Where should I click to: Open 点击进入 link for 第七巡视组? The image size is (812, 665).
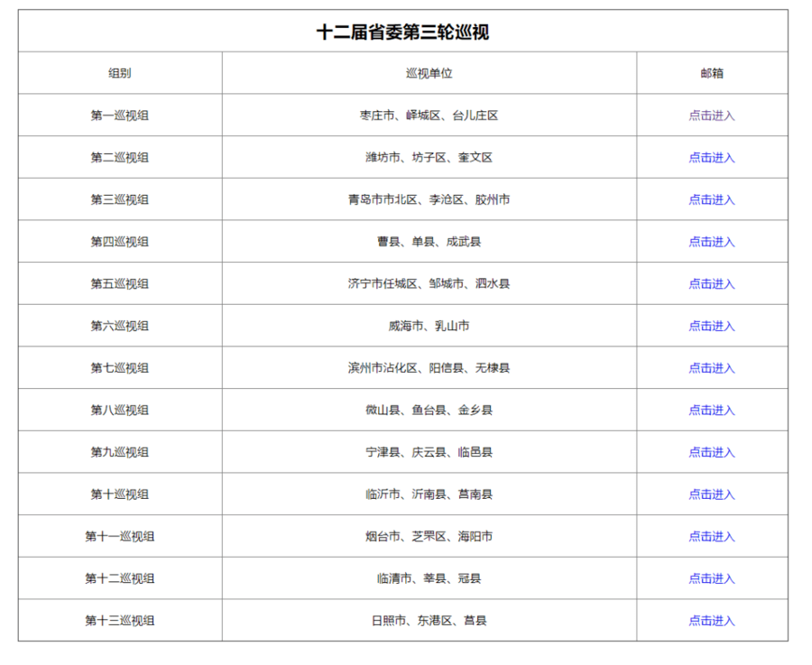712,368
